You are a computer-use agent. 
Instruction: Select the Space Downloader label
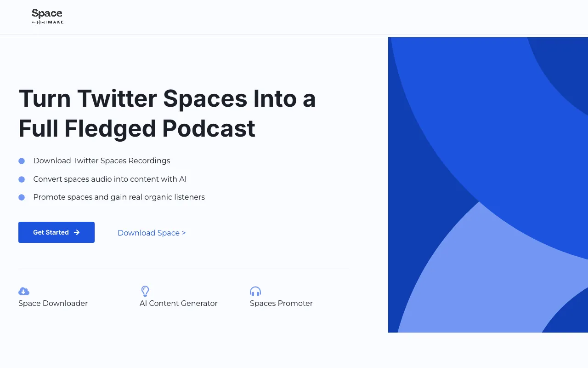53,303
